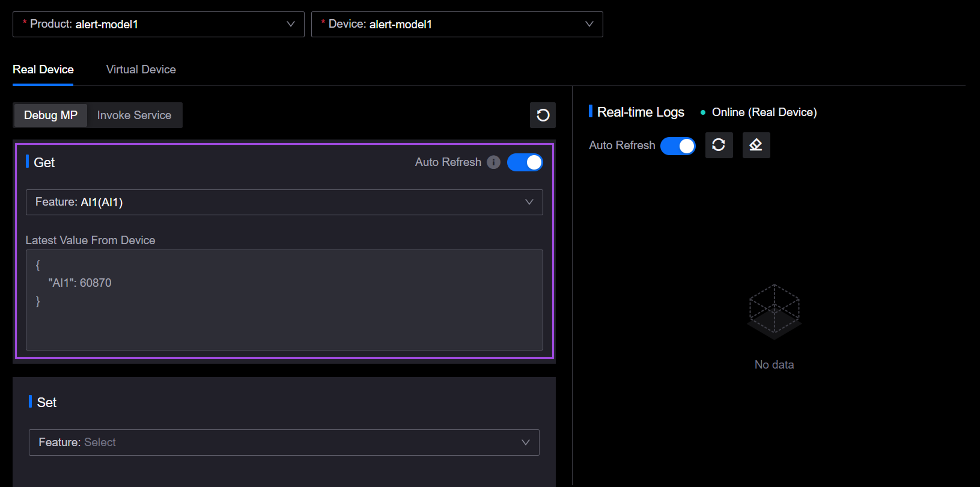Open the Get Feature AI1 dropdown

click(x=284, y=202)
